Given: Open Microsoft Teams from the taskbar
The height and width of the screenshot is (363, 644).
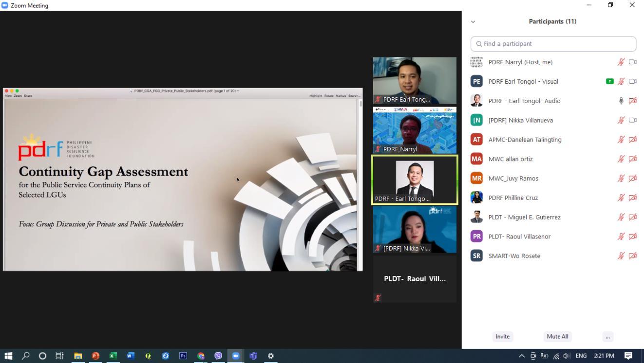Looking at the screenshot, I should (x=253, y=356).
